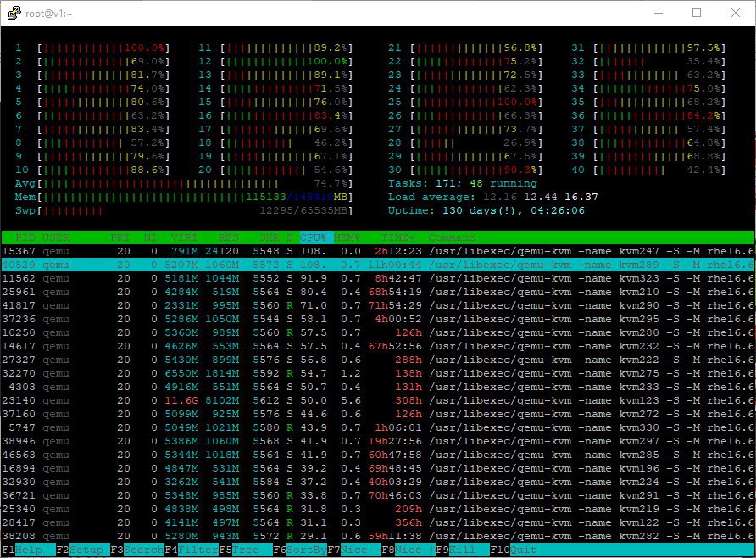Select process row PID 27327 kvm222
The width and height of the screenshot is (756, 558).
pyautogui.click(x=378, y=360)
